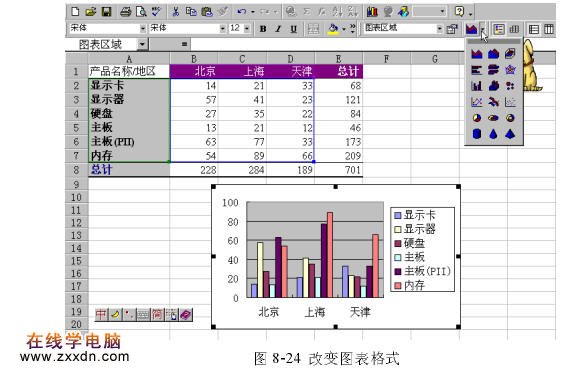The height and width of the screenshot is (369, 561).
Task: Open the second 宋体 font name dropdown
Action: (x=223, y=28)
